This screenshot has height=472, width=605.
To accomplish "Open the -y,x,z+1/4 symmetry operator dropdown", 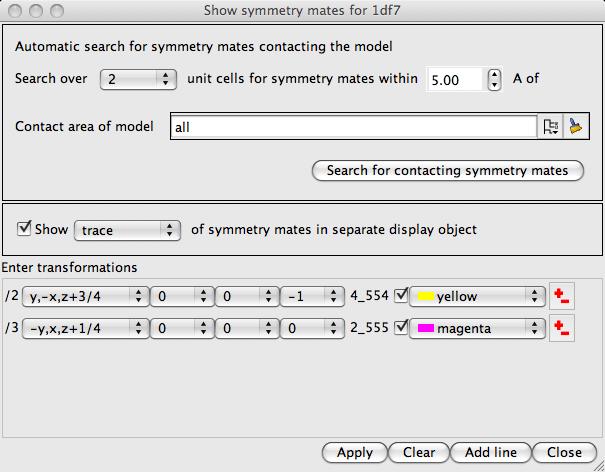I will point(85,328).
